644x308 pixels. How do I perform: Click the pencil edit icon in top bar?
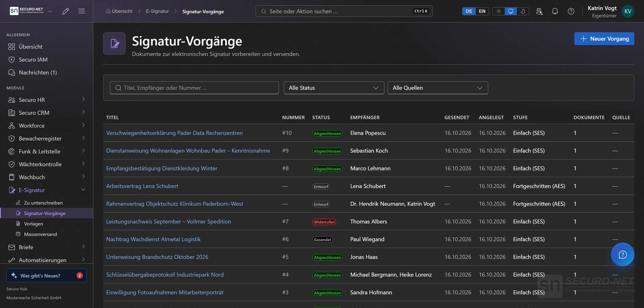[66, 11]
